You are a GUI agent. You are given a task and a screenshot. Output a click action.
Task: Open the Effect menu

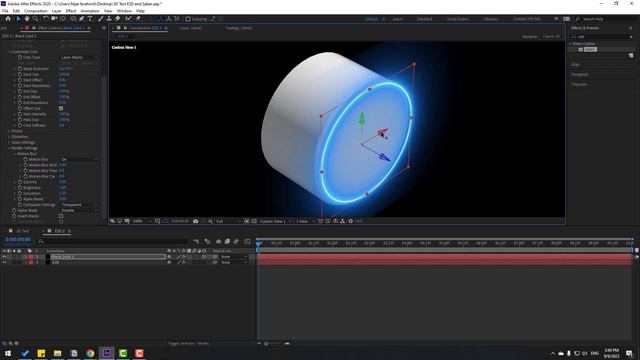pos(71,11)
